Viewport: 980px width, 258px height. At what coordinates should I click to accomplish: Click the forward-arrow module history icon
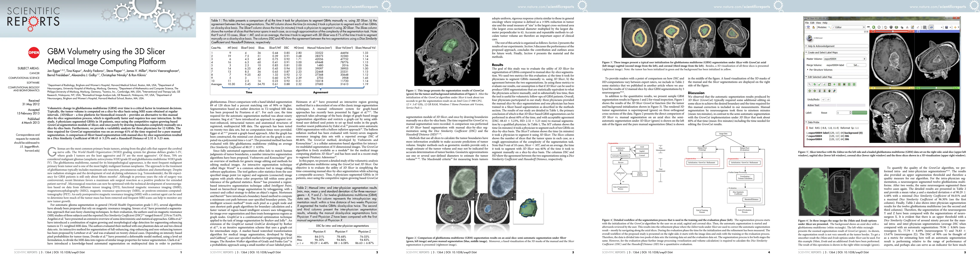click(x=879, y=28)
